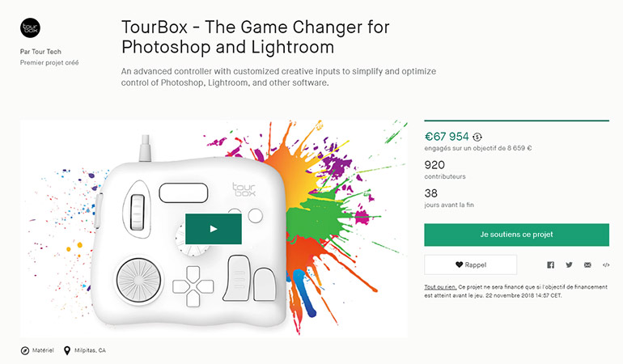Open the embed code icon

pyautogui.click(x=606, y=265)
